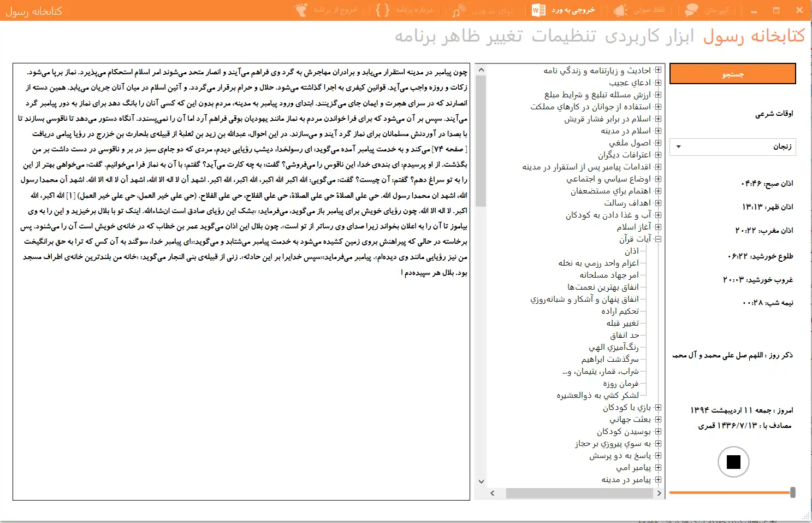This screenshot has width=812, height=523.
Task: Open the ابزار کاربردی tab
Action: pyautogui.click(x=649, y=36)
